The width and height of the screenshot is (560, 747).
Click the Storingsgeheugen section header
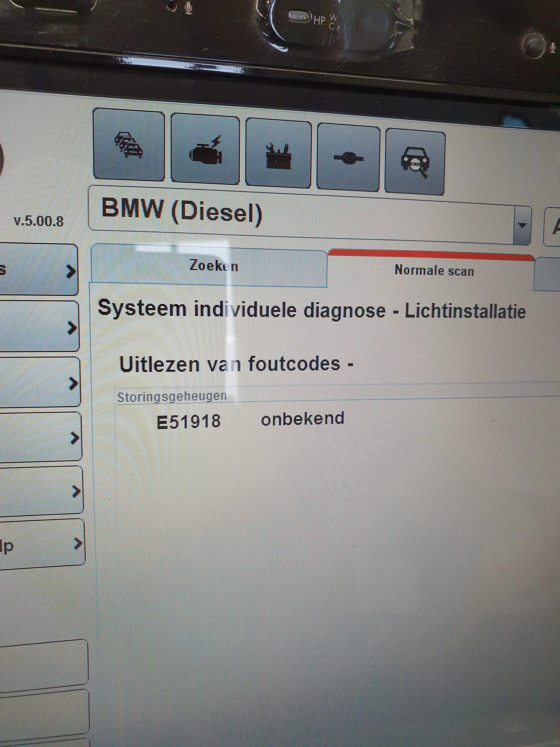tap(172, 396)
